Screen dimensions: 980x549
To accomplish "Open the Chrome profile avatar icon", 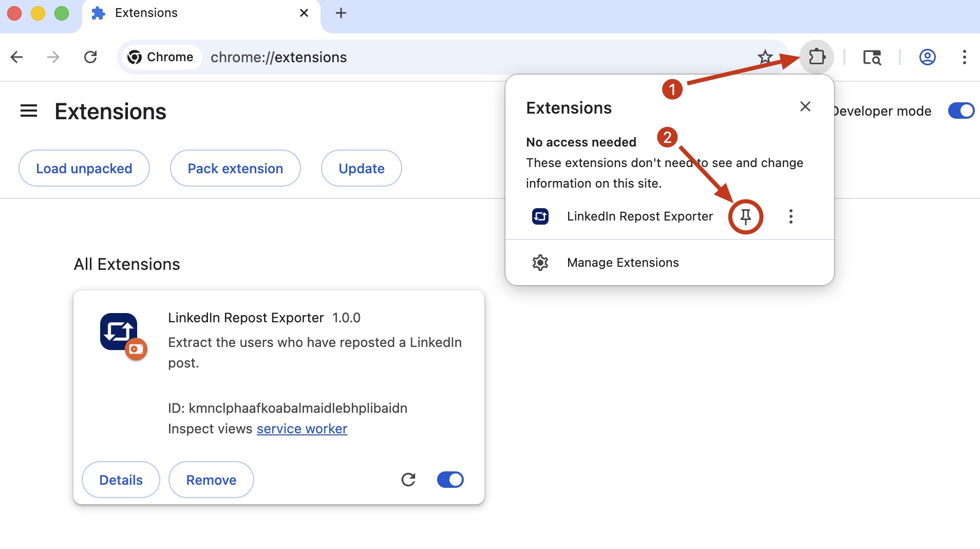I will (928, 57).
